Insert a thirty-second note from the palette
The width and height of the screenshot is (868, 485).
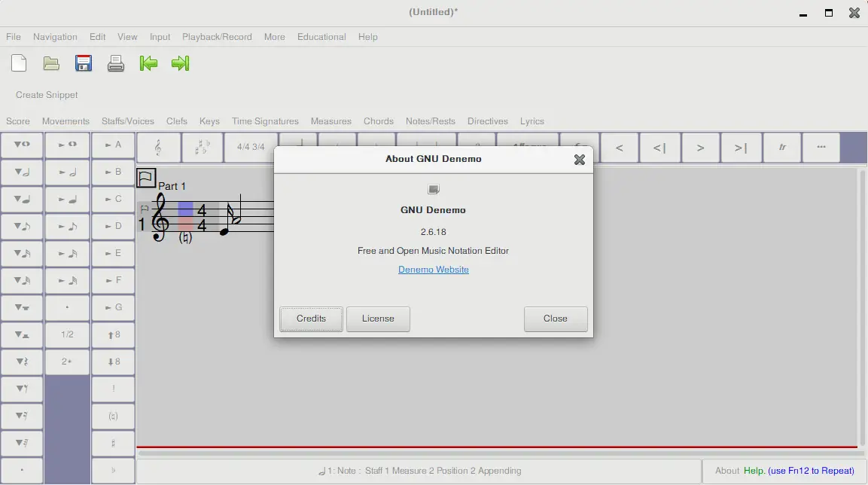[22, 280]
